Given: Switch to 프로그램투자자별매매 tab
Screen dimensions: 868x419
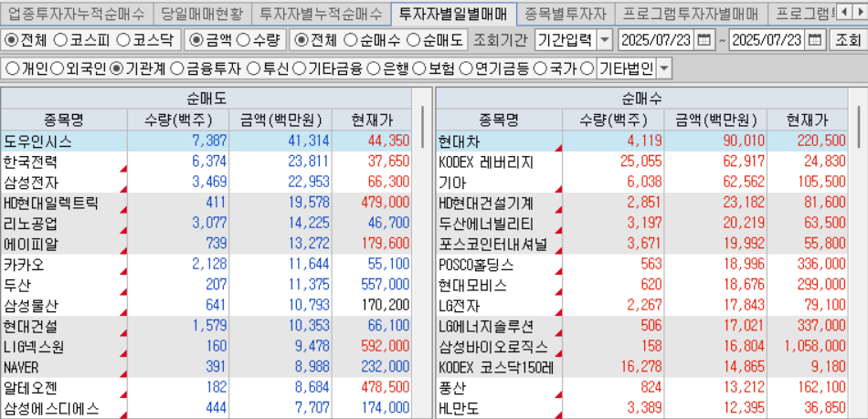Looking at the screenshot, I should 691,13.
